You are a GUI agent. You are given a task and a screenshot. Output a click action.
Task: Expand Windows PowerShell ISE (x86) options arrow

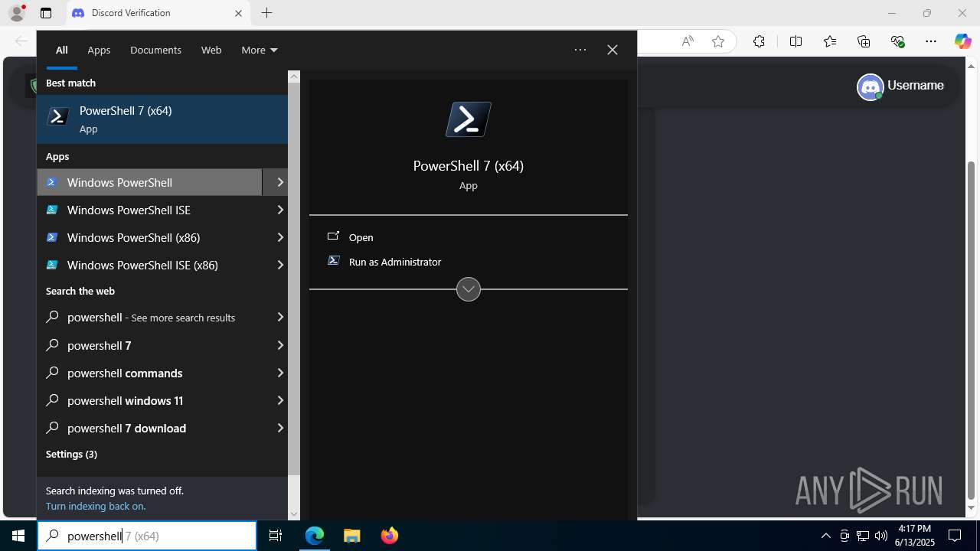280,265
